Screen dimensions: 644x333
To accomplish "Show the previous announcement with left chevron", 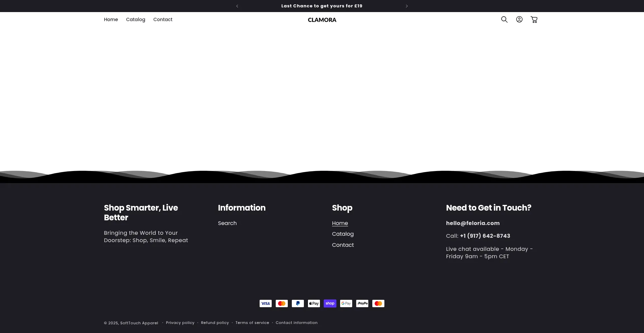I will (237, 6).
